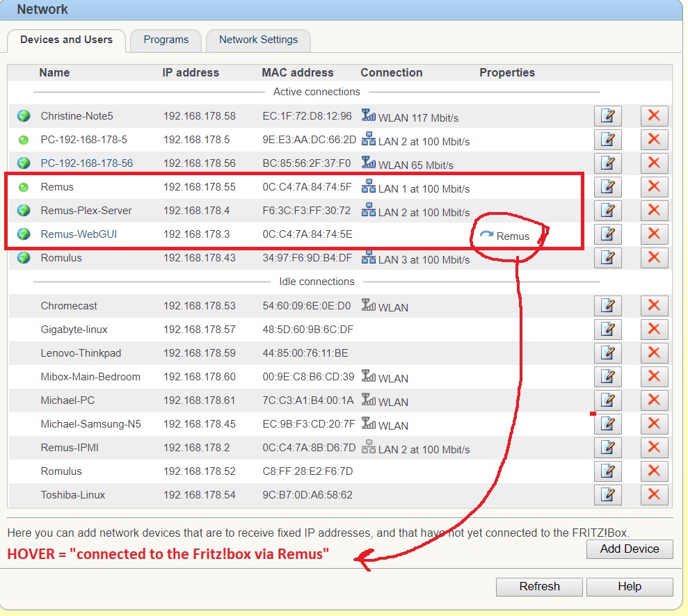This screenshot has width=688, height=616.
Task: Delete the Mibox-Main-Bedroom entry
Action: click(x=654, y=377)
